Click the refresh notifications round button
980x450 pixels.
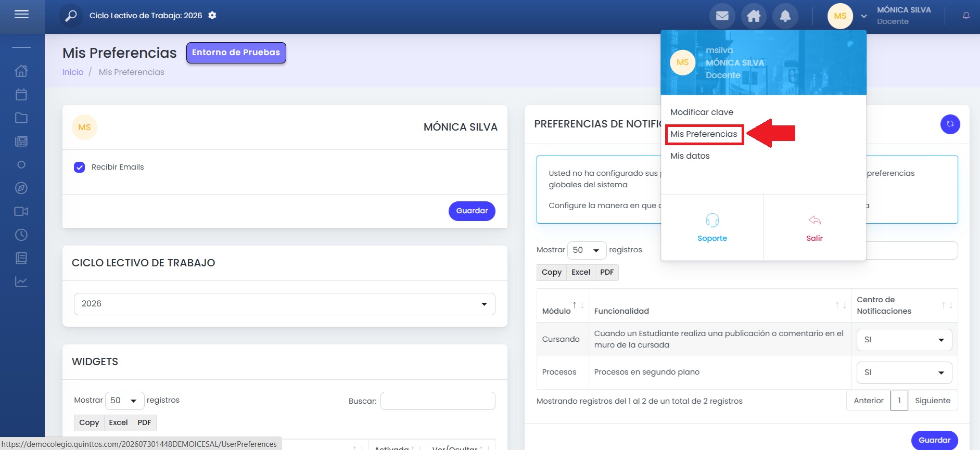coord(950,124)
